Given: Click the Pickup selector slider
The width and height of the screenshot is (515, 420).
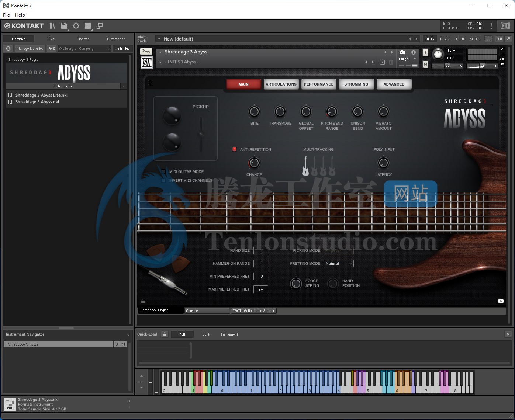Looking at the screenshot, I should click(x=201, y=134).
